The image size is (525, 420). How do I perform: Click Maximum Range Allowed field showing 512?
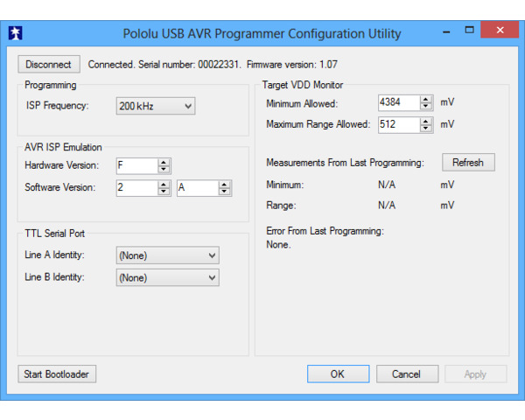[399, 125]
